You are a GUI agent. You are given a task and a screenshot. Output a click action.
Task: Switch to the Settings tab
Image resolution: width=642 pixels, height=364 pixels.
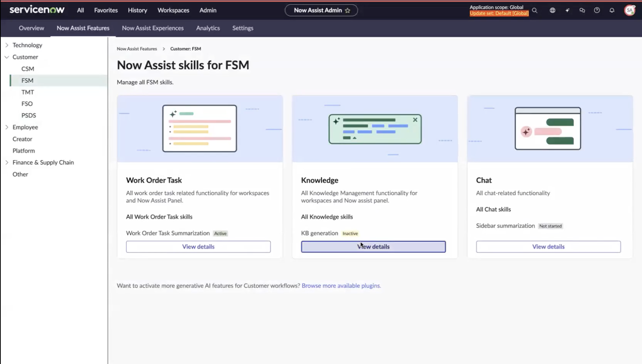click(243, 28)
